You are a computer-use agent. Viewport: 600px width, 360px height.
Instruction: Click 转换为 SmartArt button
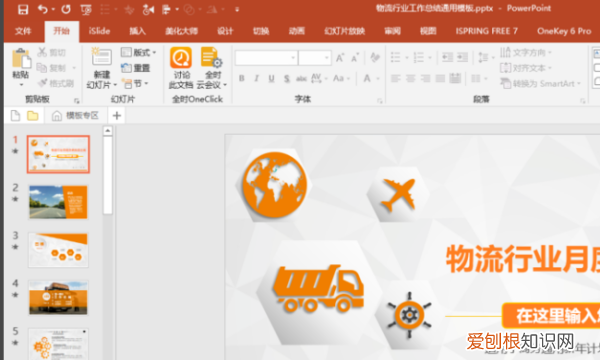coord(541,83)
